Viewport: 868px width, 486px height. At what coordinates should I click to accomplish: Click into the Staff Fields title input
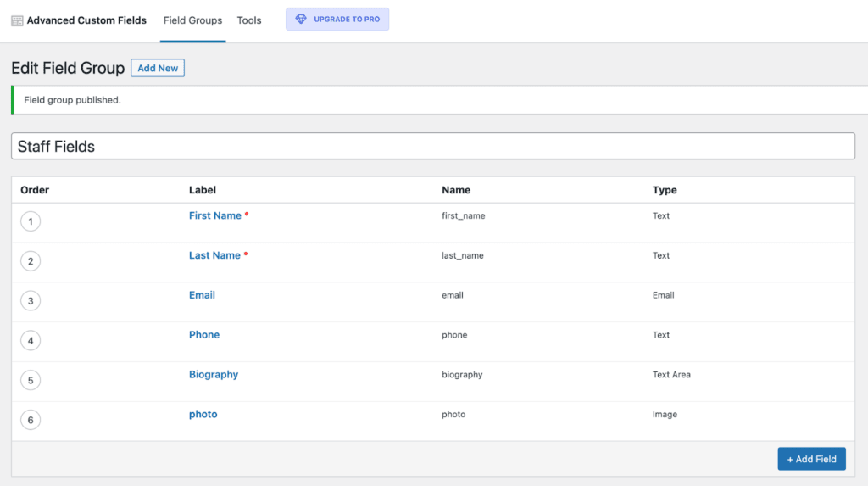click(x=432, y=147)
